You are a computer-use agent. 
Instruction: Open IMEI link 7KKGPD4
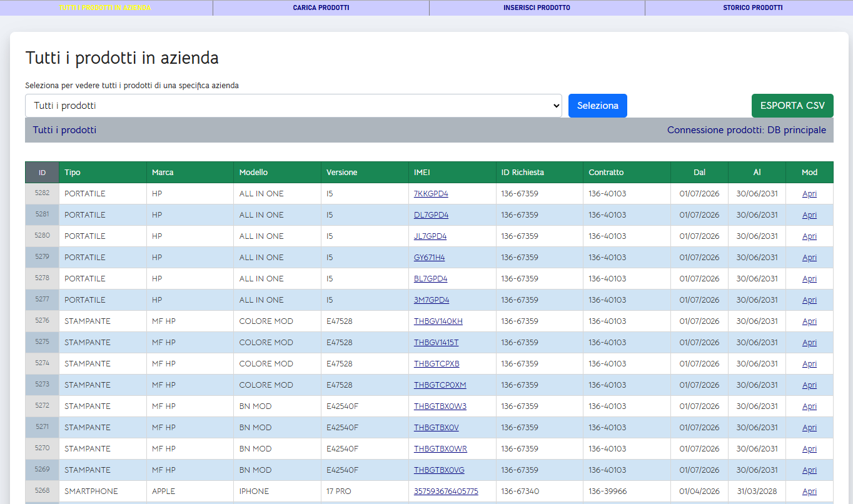click(x=431, y=194)
